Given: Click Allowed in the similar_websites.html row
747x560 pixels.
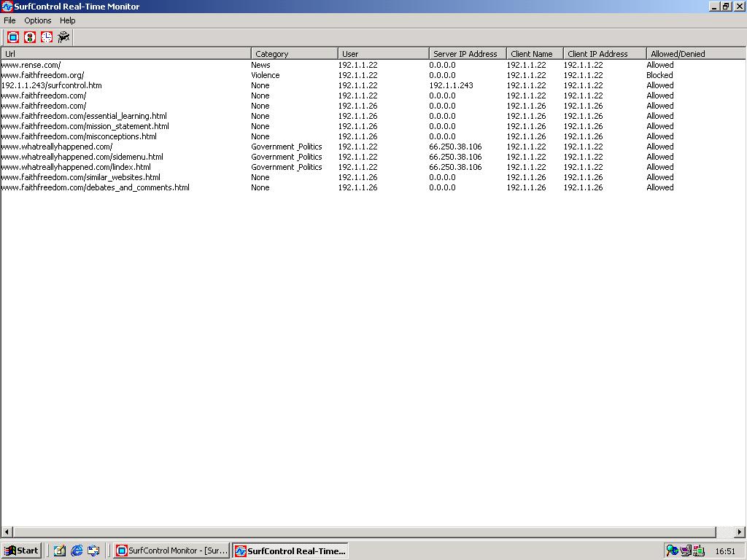Looking at the screenshot, I should point(659,178).
